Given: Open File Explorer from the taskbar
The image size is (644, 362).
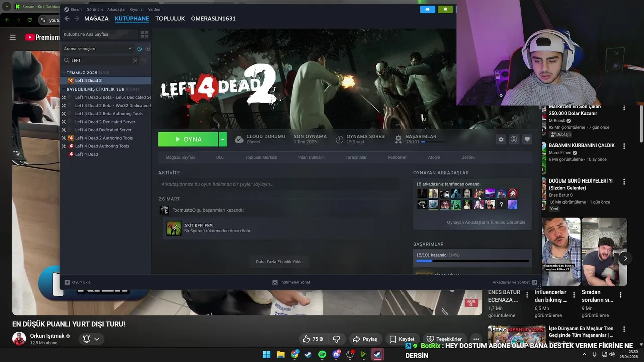Looking at the screenshot, I should tap(281, 354).
